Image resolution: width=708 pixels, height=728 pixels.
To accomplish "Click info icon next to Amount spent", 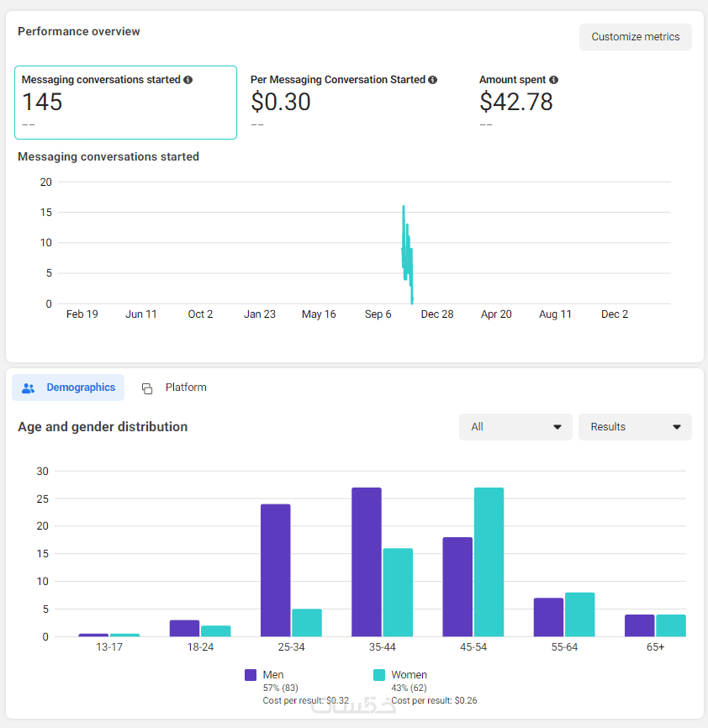I will coord(553,80).
